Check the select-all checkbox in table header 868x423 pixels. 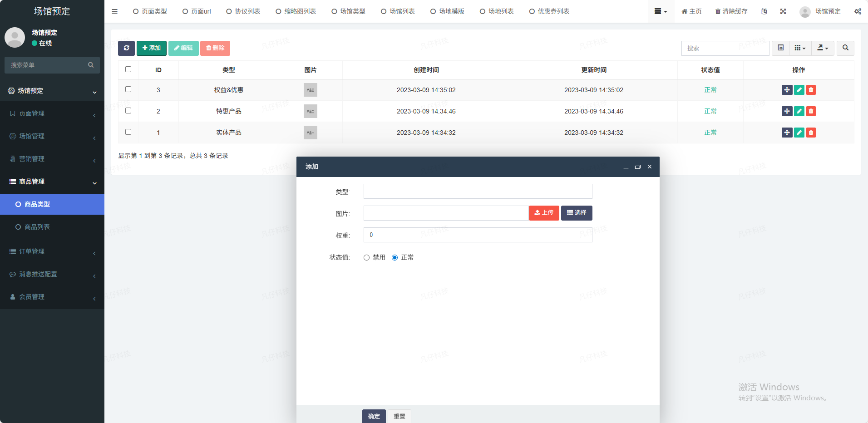[128, 69]
